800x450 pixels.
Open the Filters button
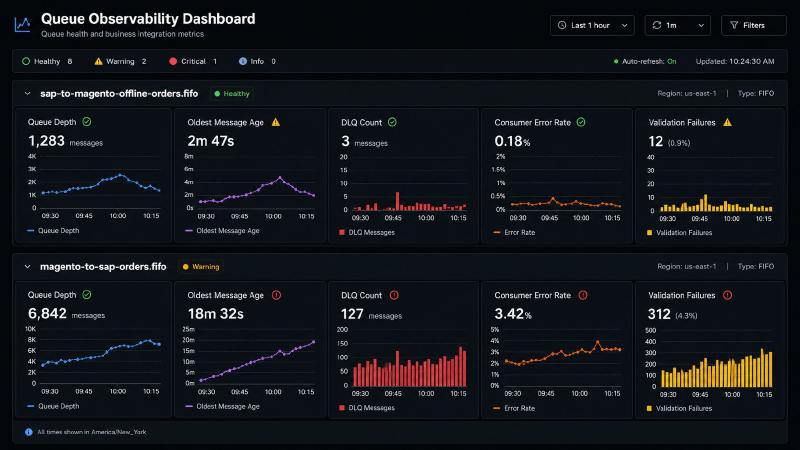coord(754,25)
